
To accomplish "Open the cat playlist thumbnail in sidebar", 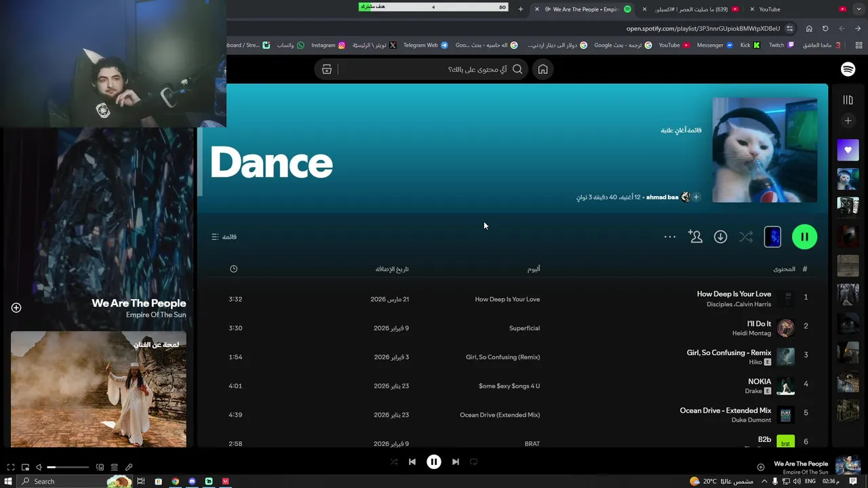I will pos(848,179).
